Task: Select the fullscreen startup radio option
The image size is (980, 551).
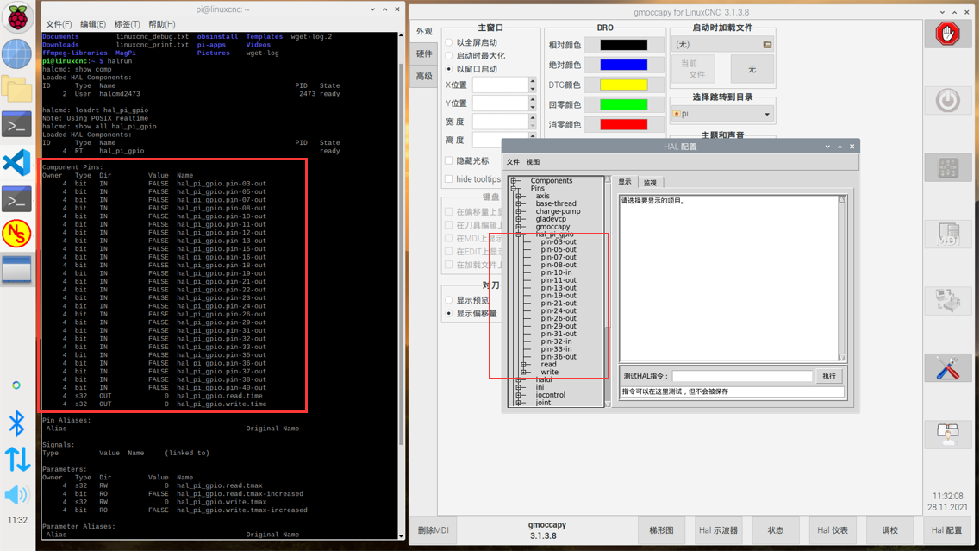Action: 449,42
